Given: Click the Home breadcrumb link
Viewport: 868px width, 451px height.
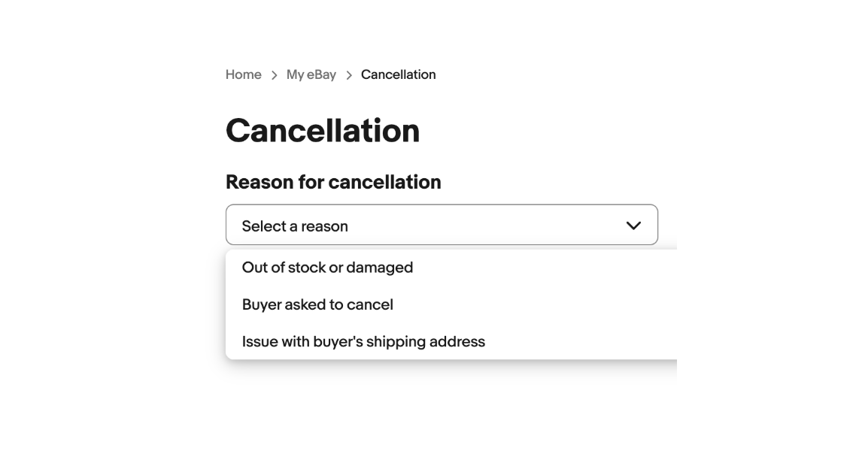Looking at the screenshot, I should [243, 74].
